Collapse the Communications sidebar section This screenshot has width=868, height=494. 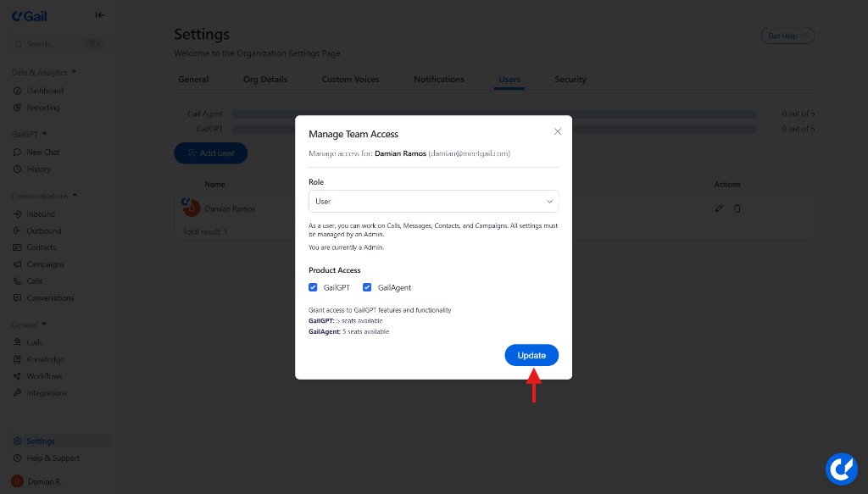tap(44, 196)
